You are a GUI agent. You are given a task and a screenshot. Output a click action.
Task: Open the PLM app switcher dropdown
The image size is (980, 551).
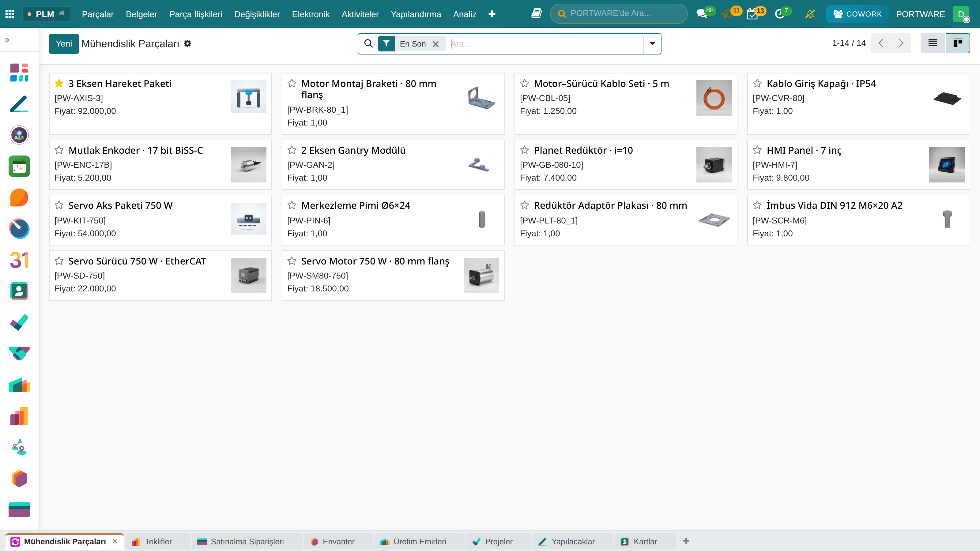[x=47, y=14]
